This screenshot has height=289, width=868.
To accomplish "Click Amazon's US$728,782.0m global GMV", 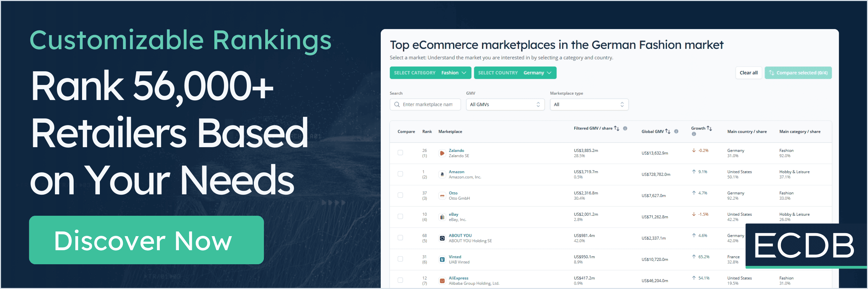I will [656, 174].
